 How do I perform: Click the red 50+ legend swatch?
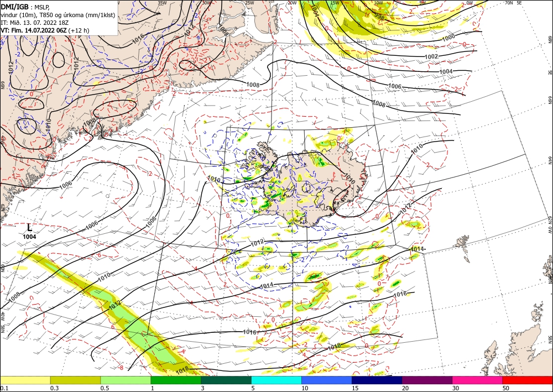coord(528,380)
